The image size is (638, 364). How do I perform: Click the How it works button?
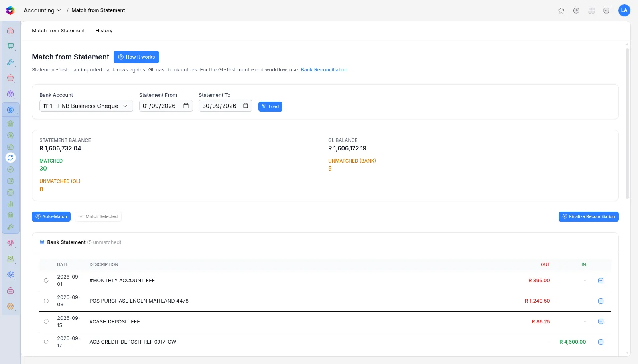pos(136,57)
